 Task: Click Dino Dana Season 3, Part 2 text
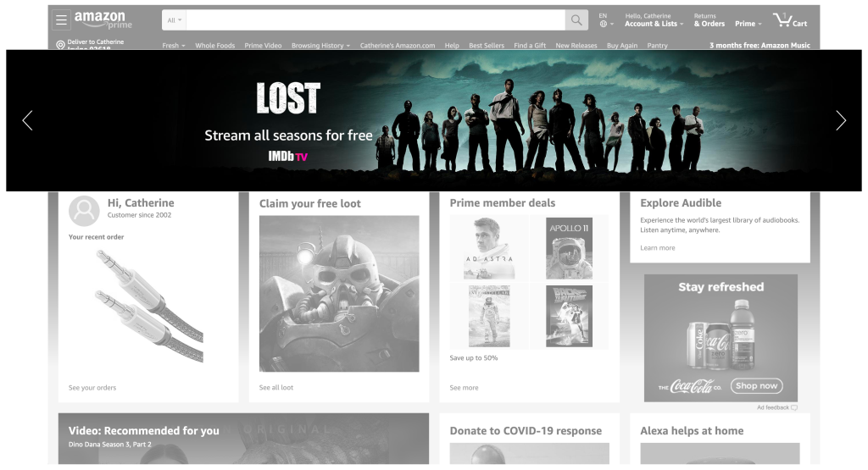pos(109,445)
